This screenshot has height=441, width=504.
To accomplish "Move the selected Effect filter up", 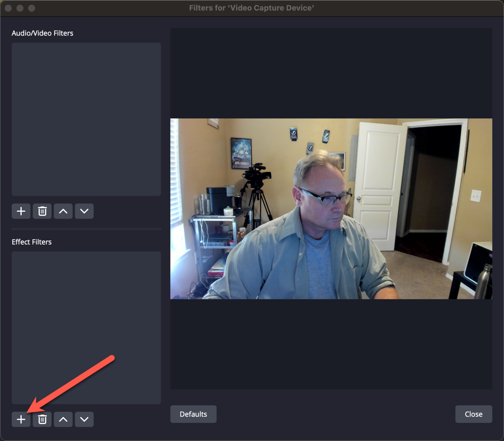I will click(63, 419).
